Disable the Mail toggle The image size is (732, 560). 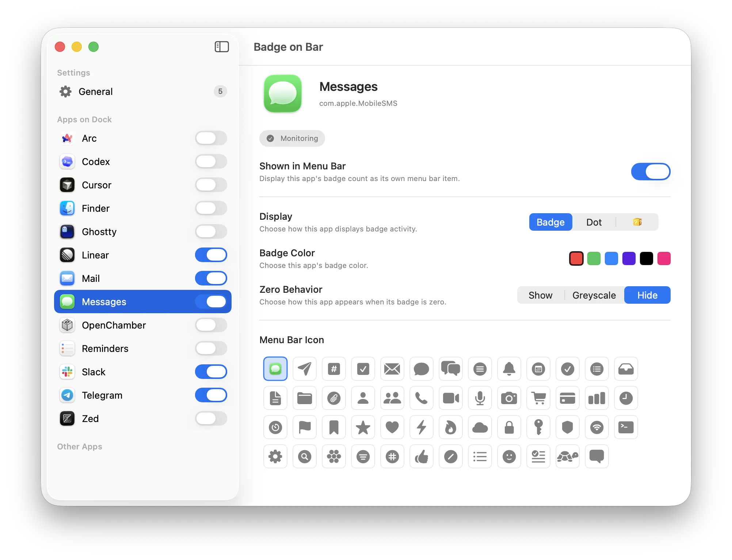211,278
